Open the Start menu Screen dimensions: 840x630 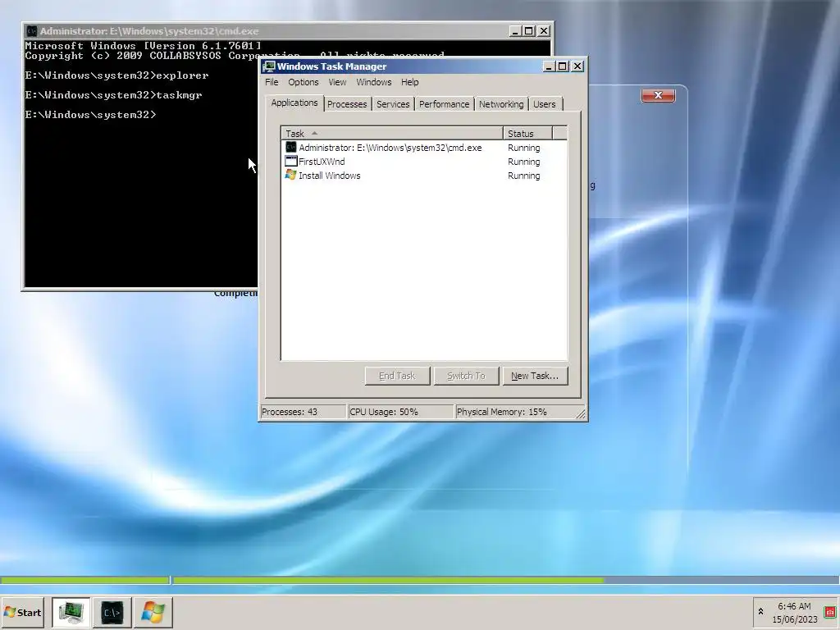click(x=22, y=612)
